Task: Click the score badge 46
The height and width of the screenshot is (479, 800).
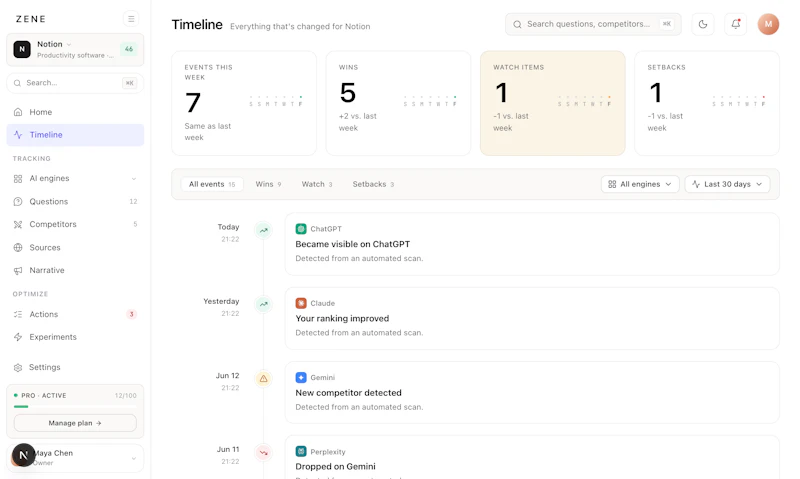Action: click(x=129, y=49)
